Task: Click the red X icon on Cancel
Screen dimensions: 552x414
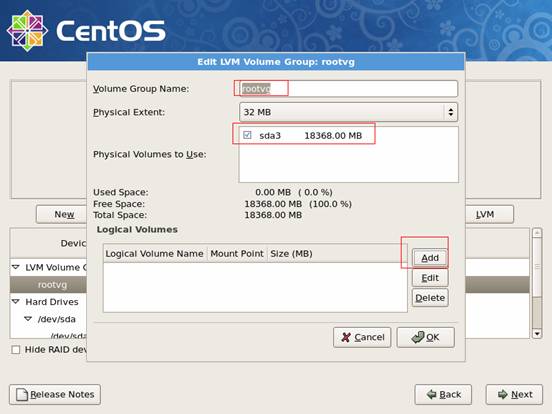Action: [x=346, y=337]
